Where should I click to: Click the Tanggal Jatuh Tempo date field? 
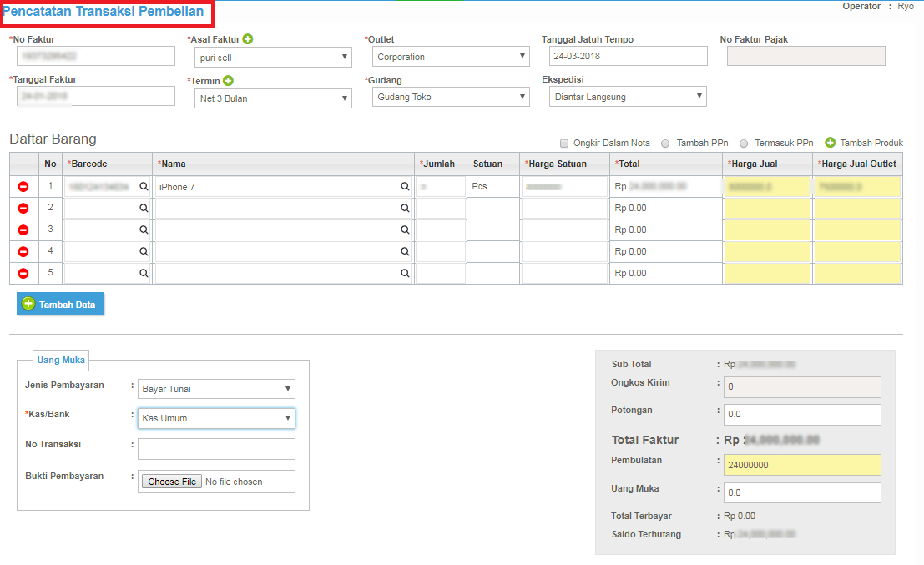629,56
